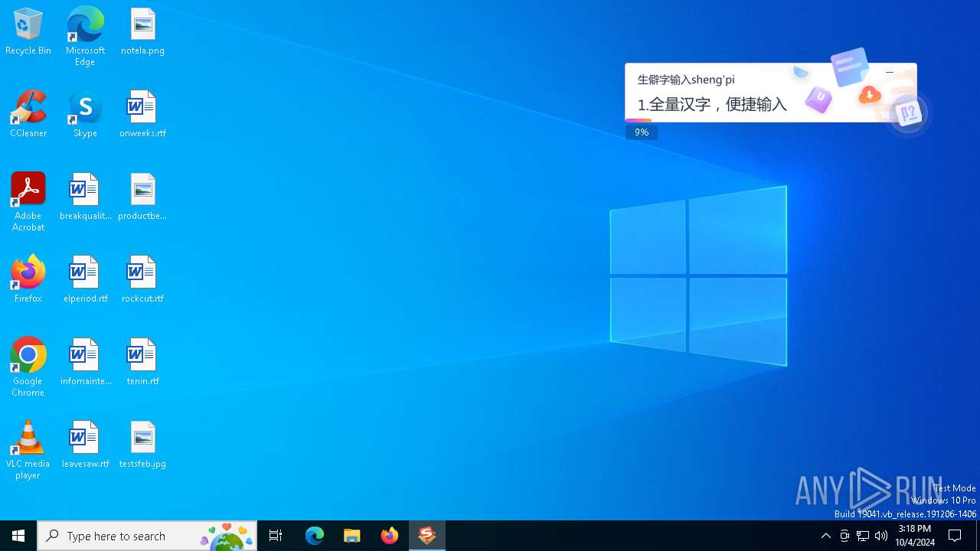Viewport: 980px width, 551px height.
Task: Select the Firefox desktop shortcut
Action: pos(28,279)
